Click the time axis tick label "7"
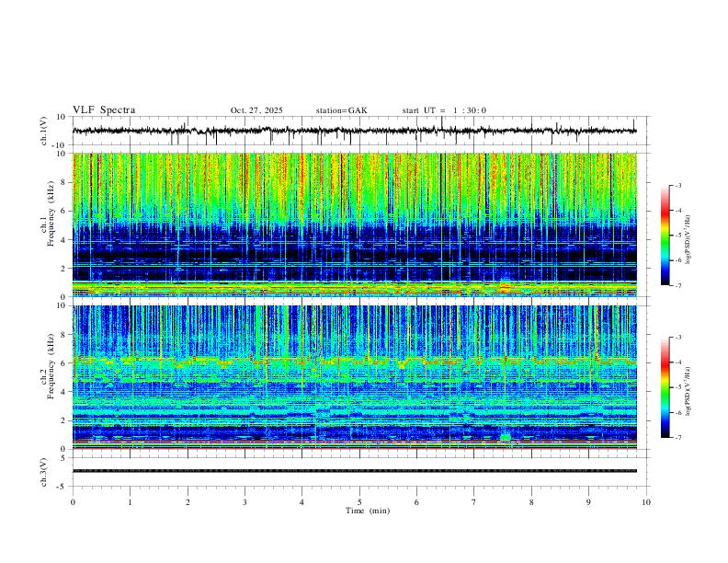728x563 pixels. pyautogui.click(x=474, y=502)
